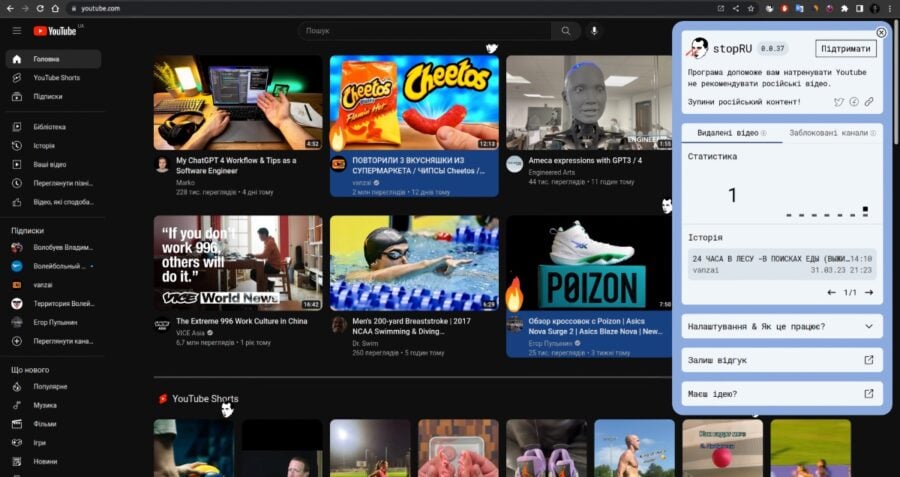Screen dimensions: 900x477
Task: Start voice search with the microphone
Action: click(x=594, y=31)
